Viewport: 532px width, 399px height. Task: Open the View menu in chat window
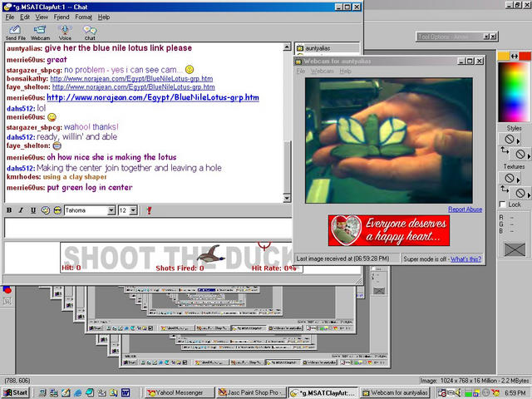tap(42, 17)
